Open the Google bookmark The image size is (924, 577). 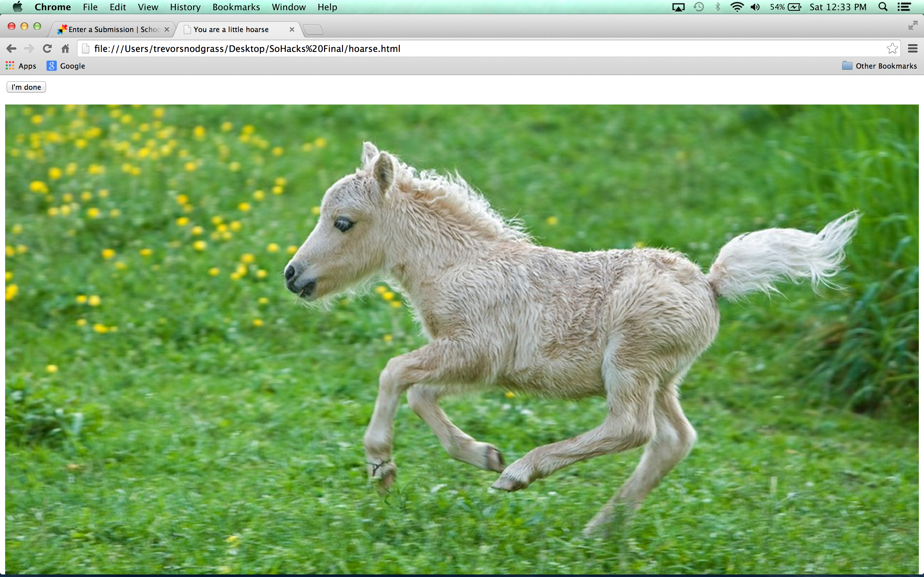coord(66,66)
